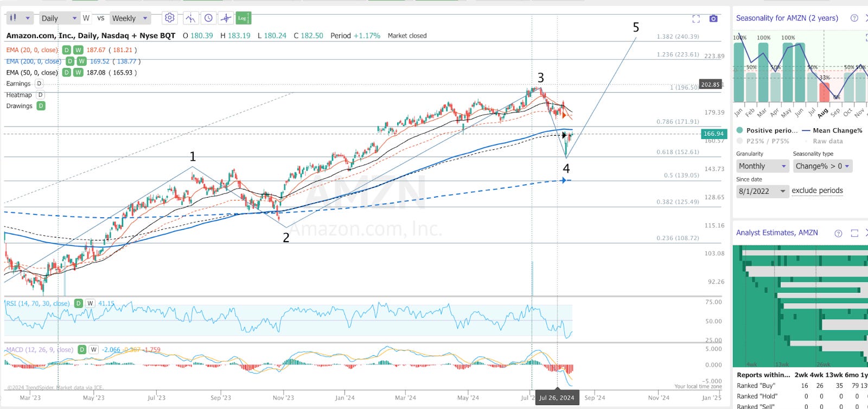Image resolution: width=868 pixels, height=409 pixels.
Task: Open the chart type candlestick selector
Action: 20,18
